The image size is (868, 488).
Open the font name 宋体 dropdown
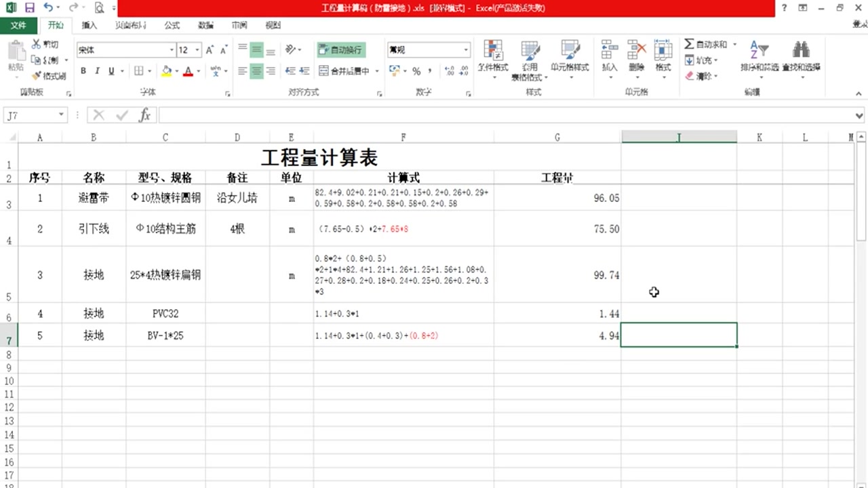coord(172,49)
